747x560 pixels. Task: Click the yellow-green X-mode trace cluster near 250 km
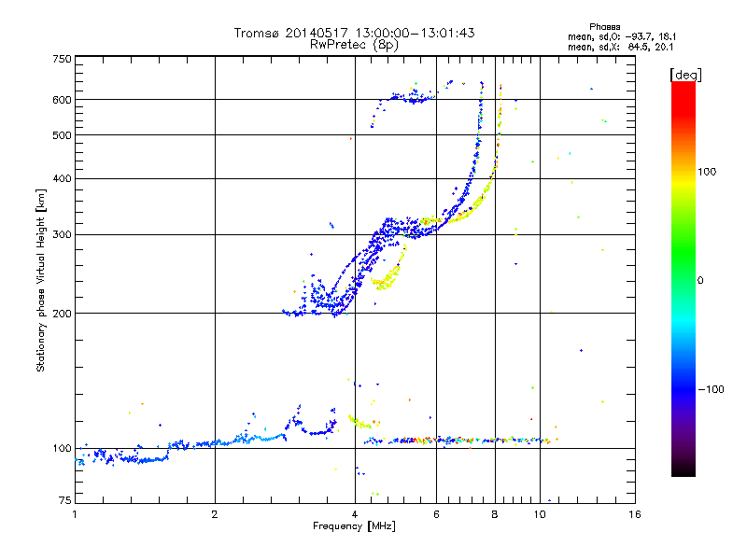(388, 269)
